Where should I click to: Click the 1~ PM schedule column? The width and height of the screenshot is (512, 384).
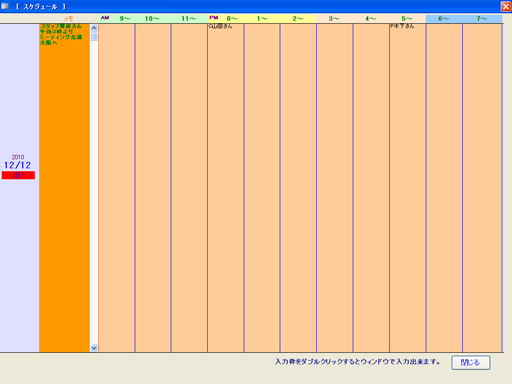[262, 188]
